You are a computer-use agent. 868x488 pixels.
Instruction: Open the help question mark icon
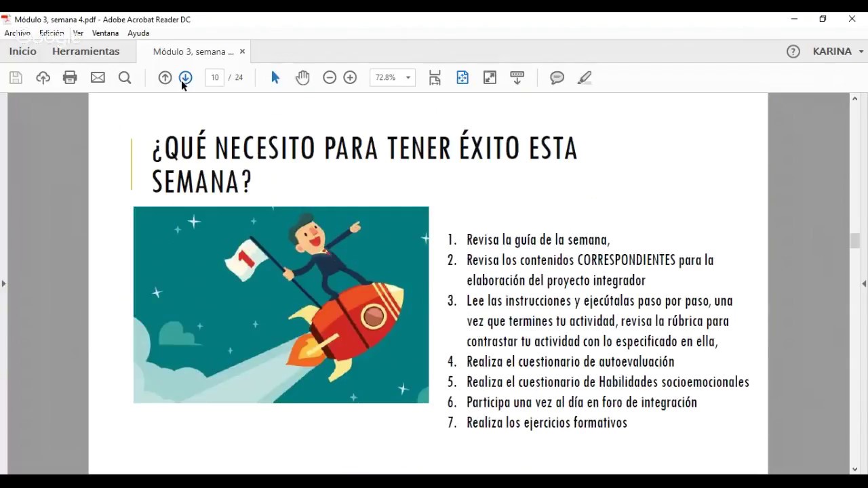pyautogui.click(x=793, y=52)
